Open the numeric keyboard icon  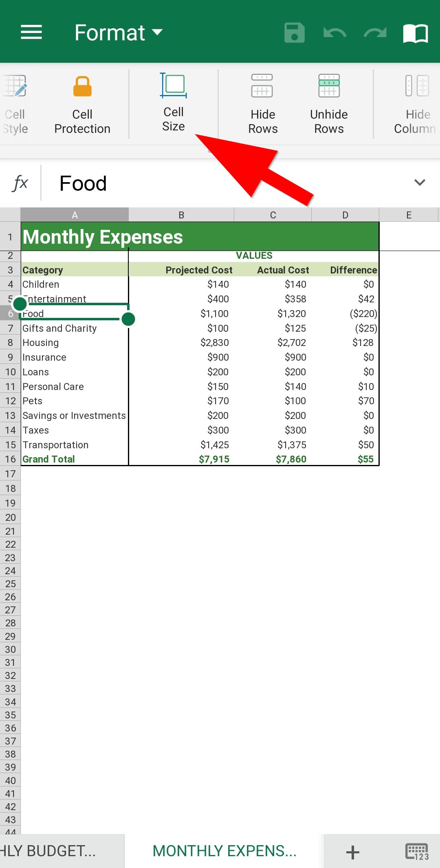[x=417, y=852]
